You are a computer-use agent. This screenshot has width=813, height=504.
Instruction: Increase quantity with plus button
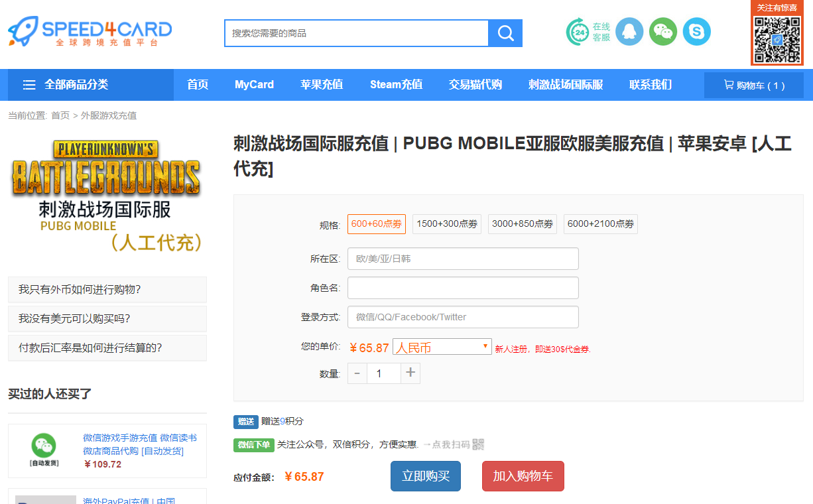click(410, 373)
